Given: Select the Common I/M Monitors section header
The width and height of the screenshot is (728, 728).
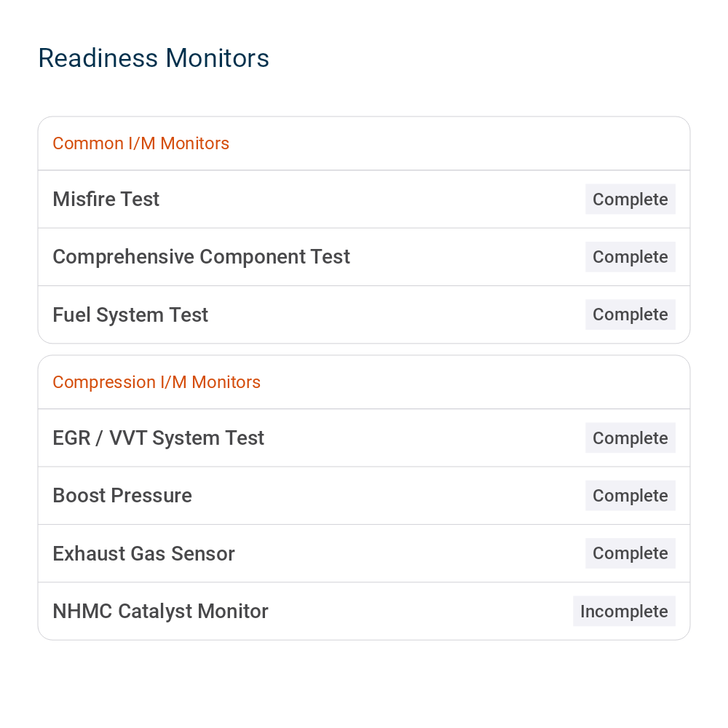Looking at the screenshot, I should (141, 143).
